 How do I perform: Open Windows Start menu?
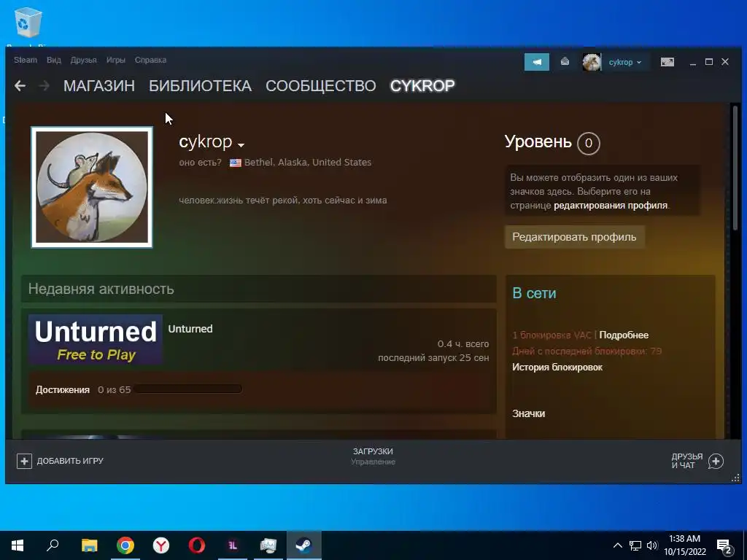(18, 545)
